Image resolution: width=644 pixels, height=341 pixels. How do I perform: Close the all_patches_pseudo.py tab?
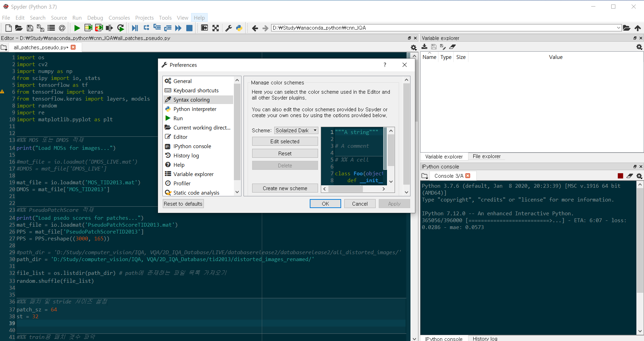(73, 47)
